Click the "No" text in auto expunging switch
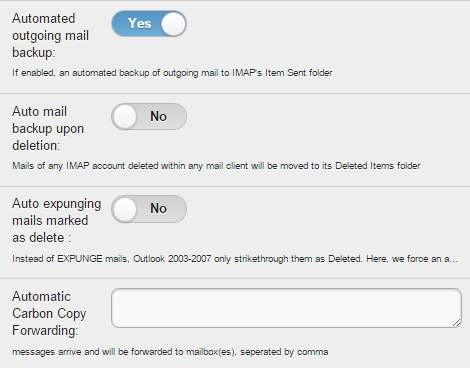Image resolution: width=470 pixels, height=368 pixels. point(158,209)
